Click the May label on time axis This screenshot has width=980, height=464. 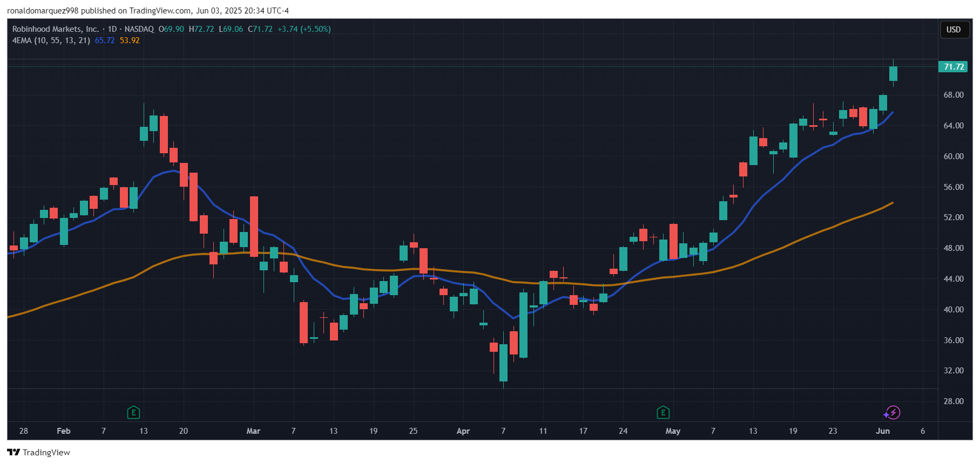[x=673, y=431]
